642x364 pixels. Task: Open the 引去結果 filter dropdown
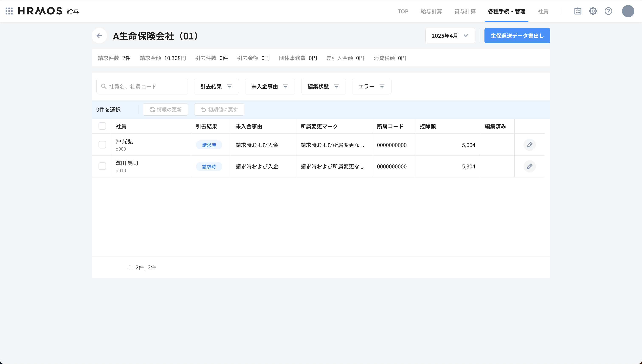[216, 86]
